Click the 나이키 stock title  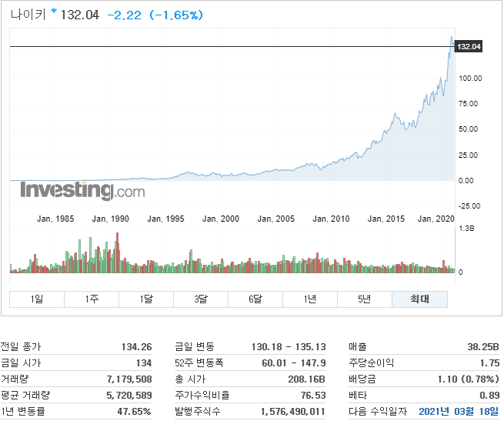(28, 15)
